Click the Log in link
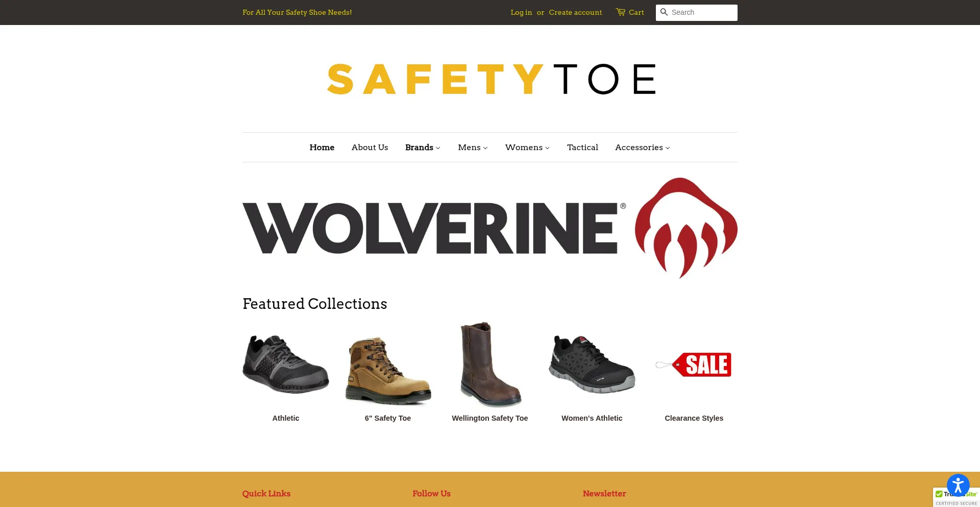This screenshot has height=507, width=980. coord(521,12)
